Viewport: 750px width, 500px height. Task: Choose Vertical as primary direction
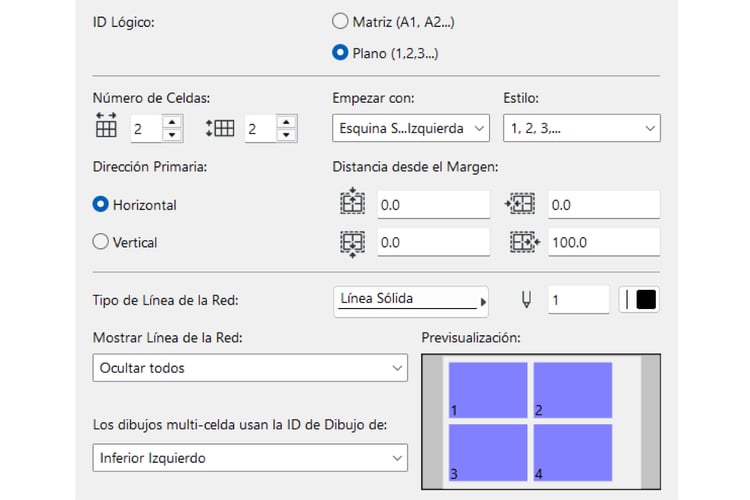click(x=100, y=242)
